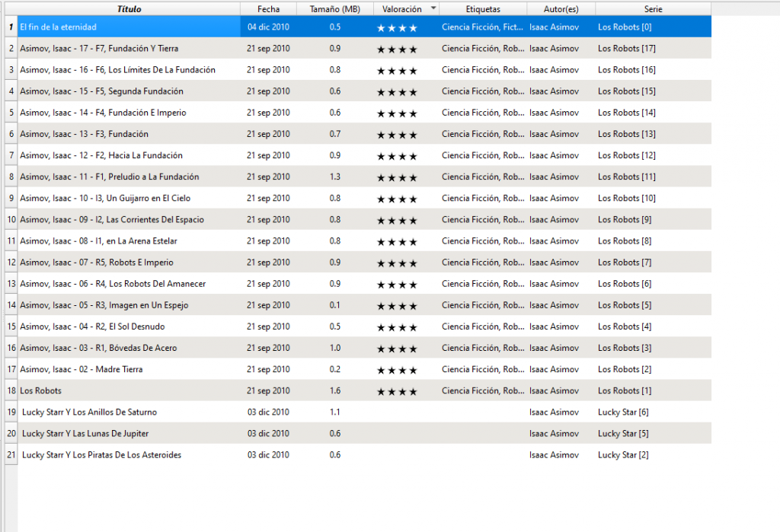Screen dimensions: 780x532
Task: Click the author of 'El fin de la eternidad'
Action: coord(555,27)
